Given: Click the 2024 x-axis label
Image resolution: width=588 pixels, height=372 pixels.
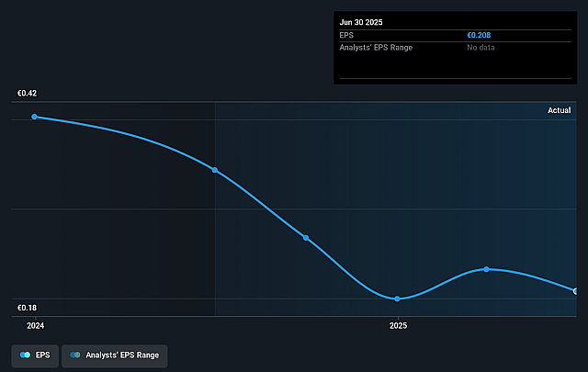Looking at the screenshot, I should [x=35, y=325].
